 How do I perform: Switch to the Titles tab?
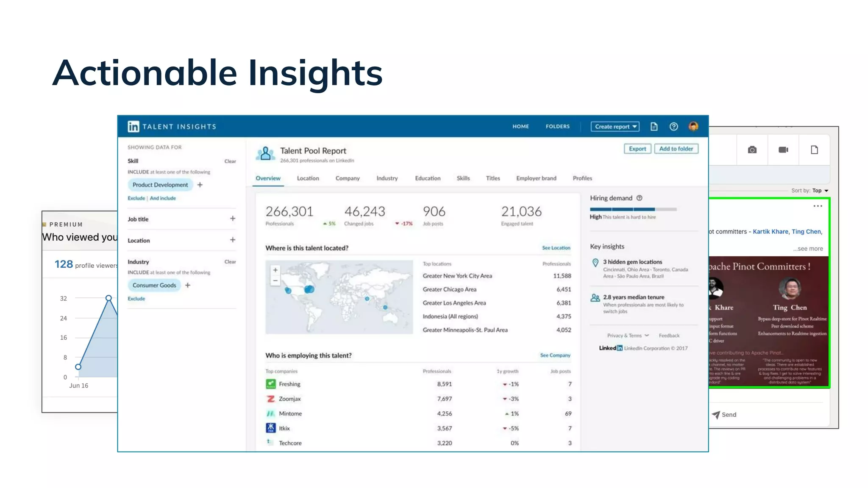point(493,178)
